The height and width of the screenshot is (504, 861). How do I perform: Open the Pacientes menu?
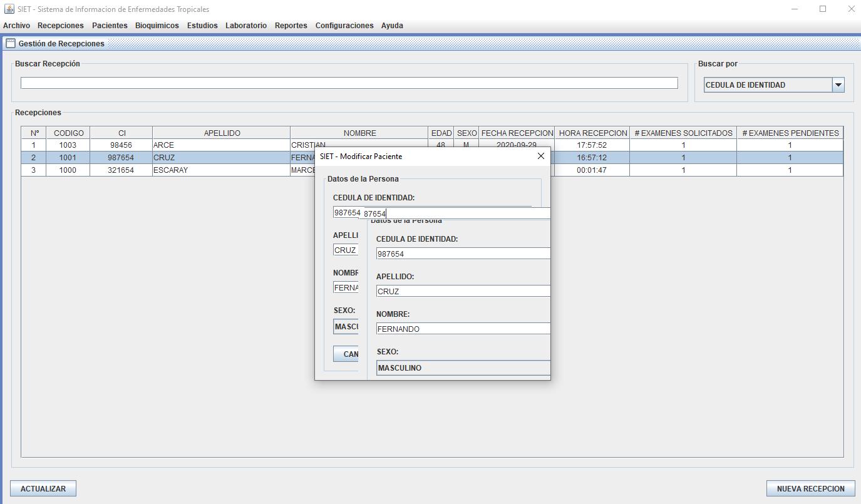(x=110, y=26)
